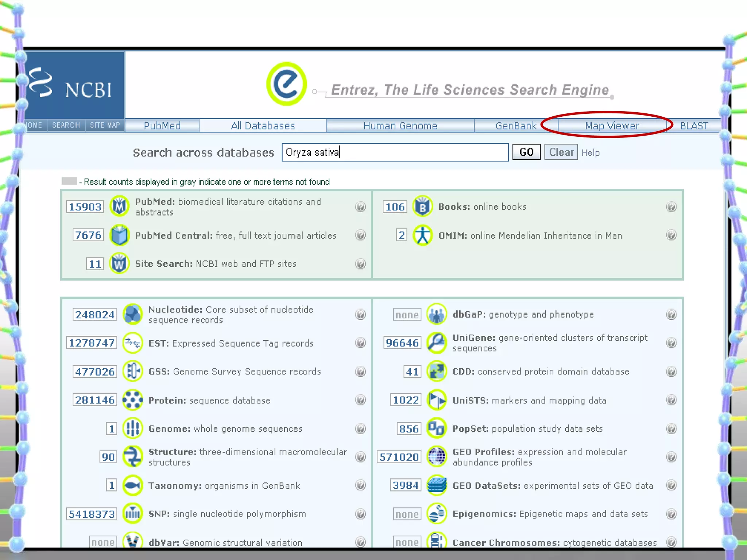Select the GEO Profiles globe icon
The image size is (747, 560).
(x=437, y=457)
